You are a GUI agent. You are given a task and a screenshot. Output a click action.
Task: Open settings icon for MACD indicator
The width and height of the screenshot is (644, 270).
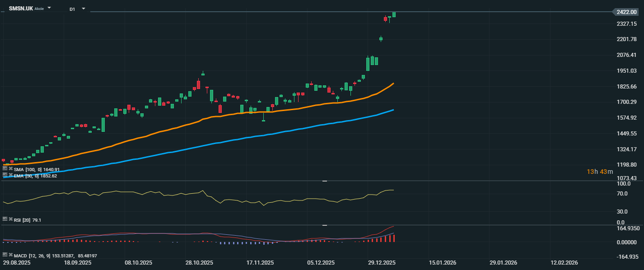pos(5,255)
